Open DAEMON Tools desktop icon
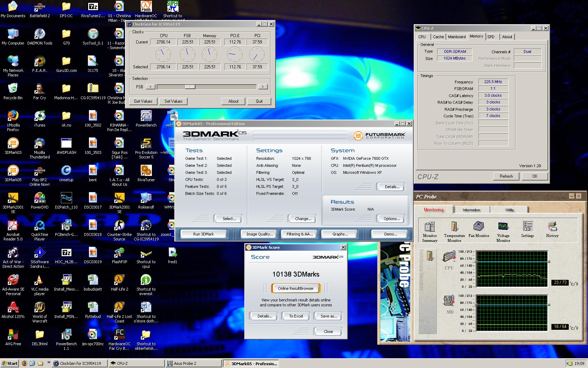Viewport: 588px width, 368px height. (x=40, y=37)
